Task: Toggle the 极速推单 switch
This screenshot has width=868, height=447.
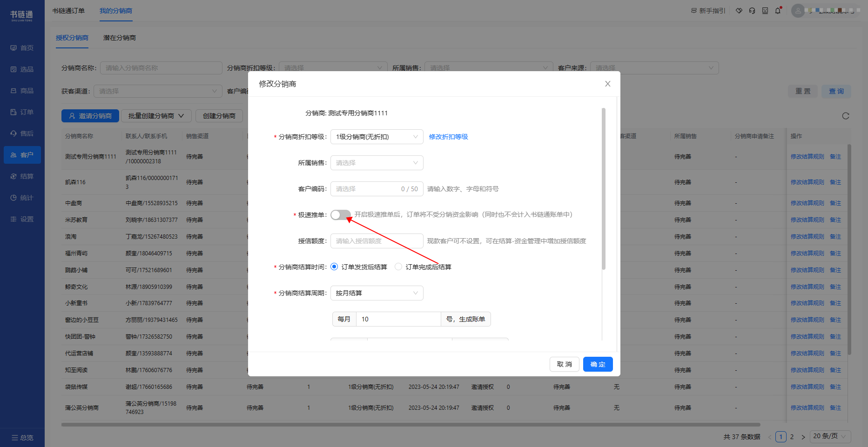Action: pyautogui.click(x=341, y=215)
